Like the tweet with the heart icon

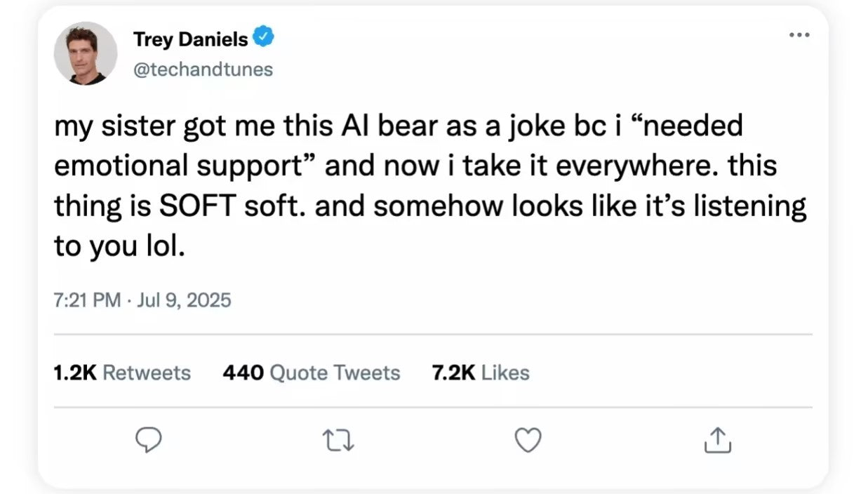tap(528, 440)
